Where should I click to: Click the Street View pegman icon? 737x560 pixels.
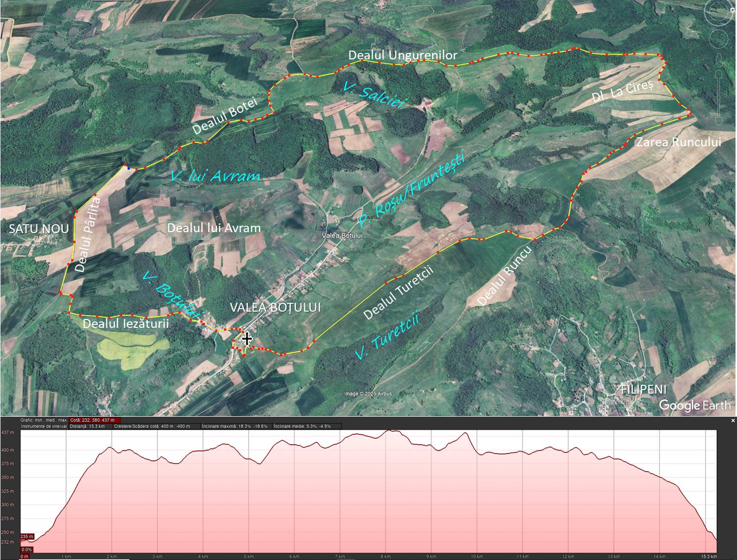[718, 60]
